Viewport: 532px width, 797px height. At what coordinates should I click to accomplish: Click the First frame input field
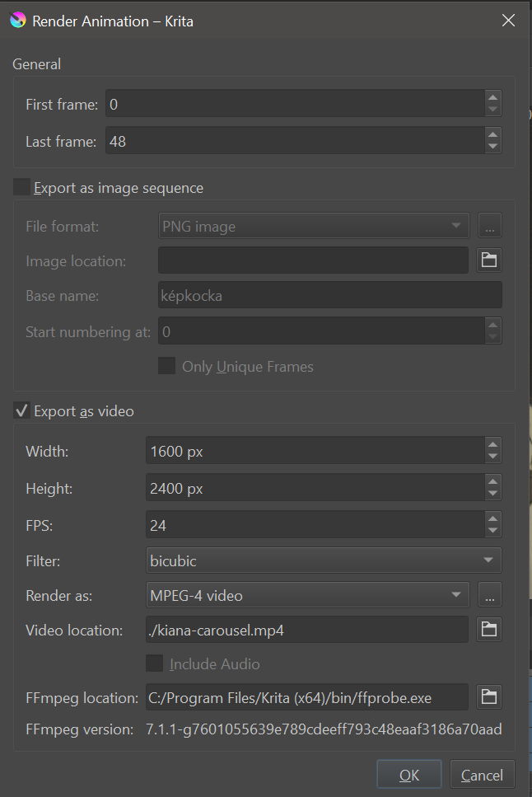(x=295, y=104)
